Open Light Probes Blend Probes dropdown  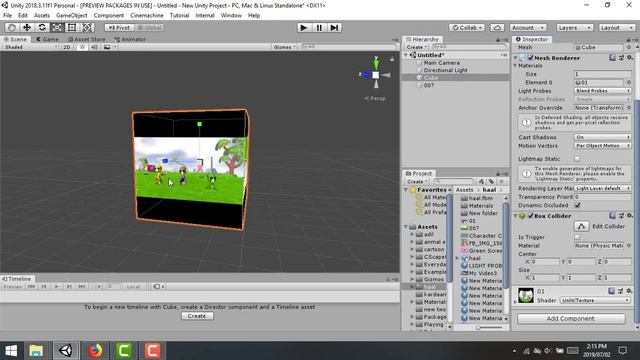[603, 91]
